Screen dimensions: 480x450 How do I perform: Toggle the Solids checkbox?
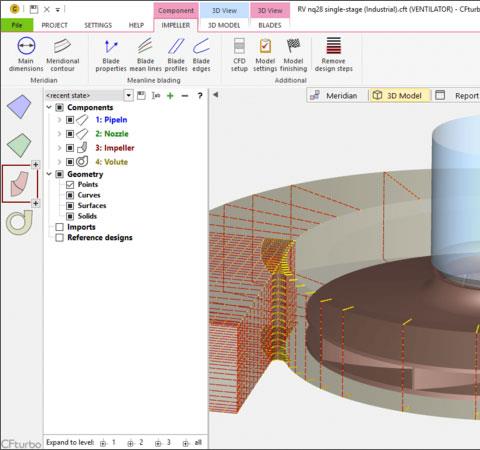click(70, 216)
